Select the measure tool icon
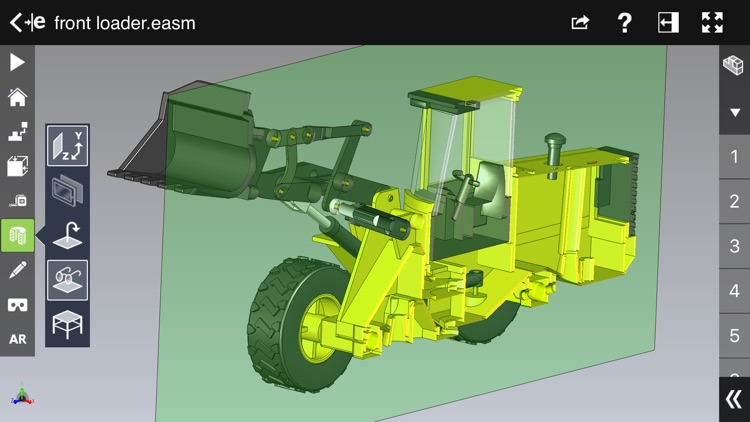 coord(18,200)
